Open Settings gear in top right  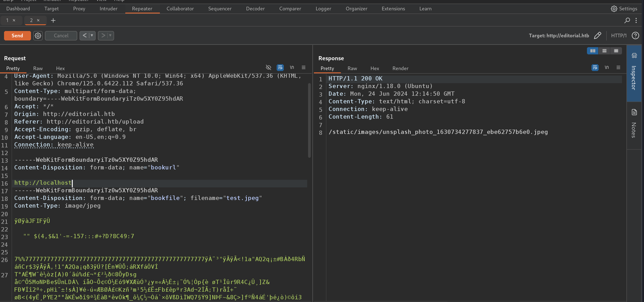pyautogui.click(x=624, y=9)
